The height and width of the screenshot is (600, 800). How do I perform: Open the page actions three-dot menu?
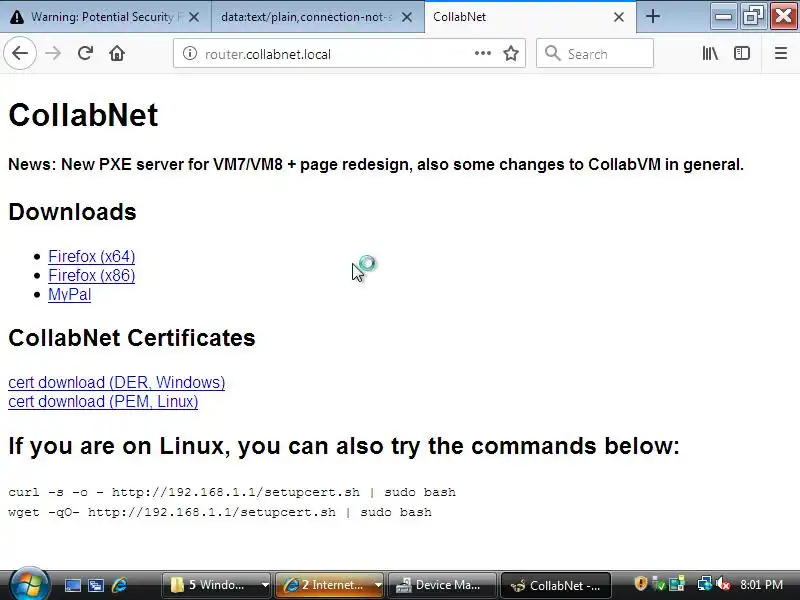482,53
